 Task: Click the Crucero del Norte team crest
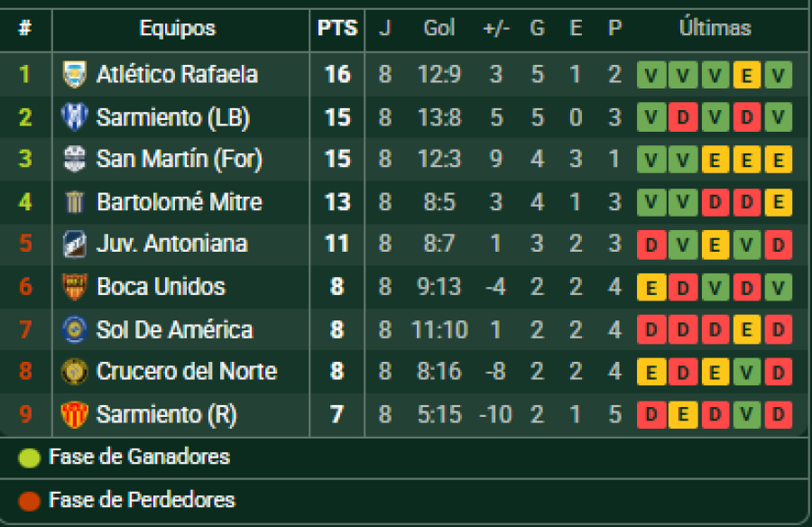pos(74,372)
